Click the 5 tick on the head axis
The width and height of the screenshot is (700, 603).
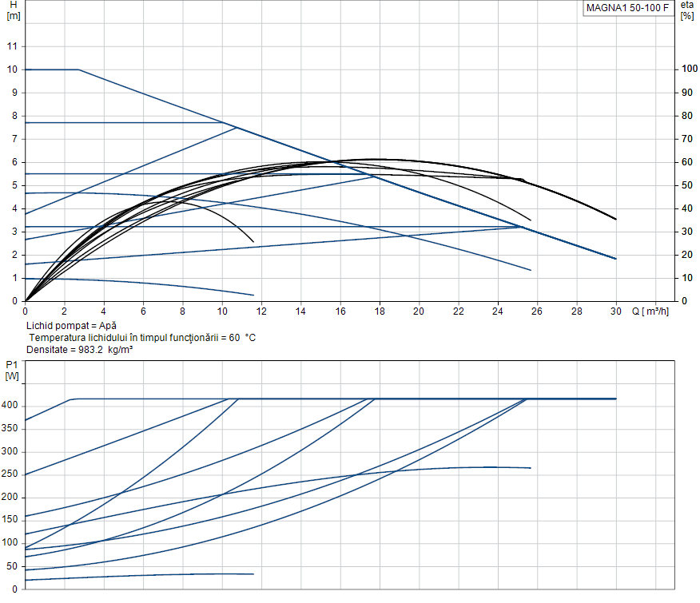14,185
